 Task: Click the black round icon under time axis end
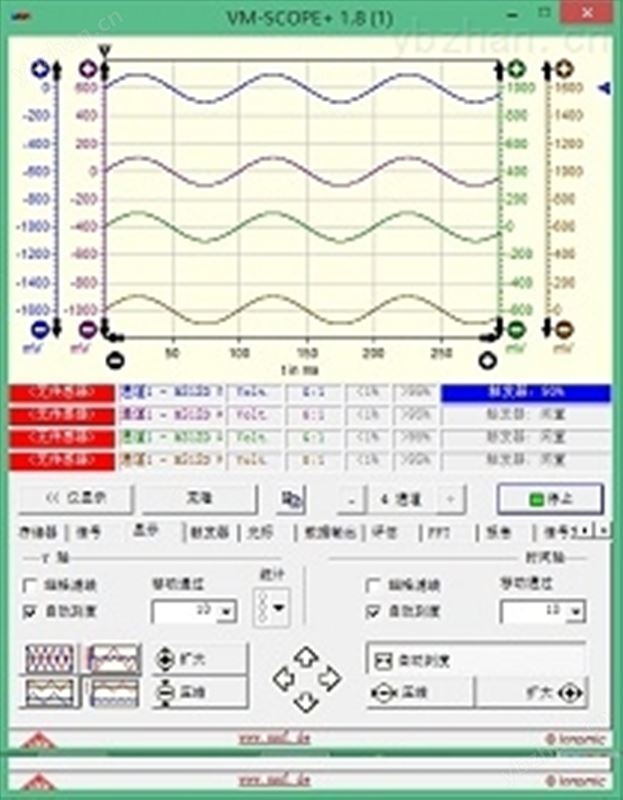[487, 360]
